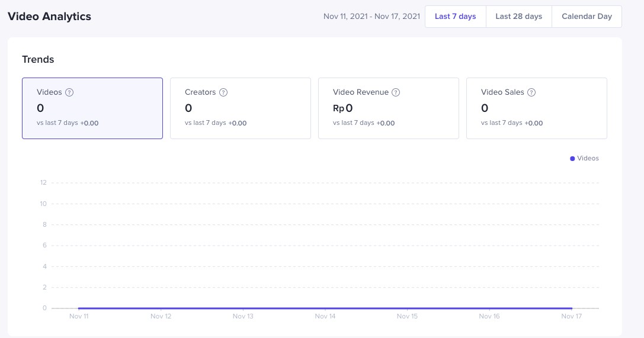644x338 pixels.
Task: Switch to the Last 7 days tab
Action: click(x=455, y=17)
